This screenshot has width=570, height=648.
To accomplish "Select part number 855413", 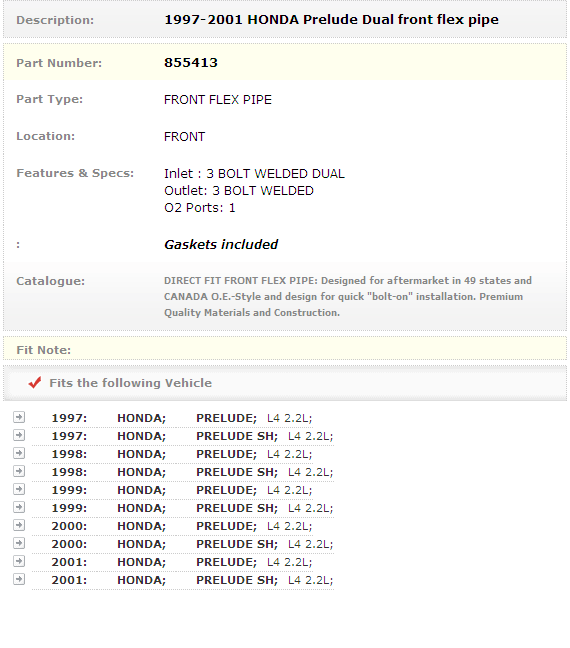I will (x=191, y=62).
